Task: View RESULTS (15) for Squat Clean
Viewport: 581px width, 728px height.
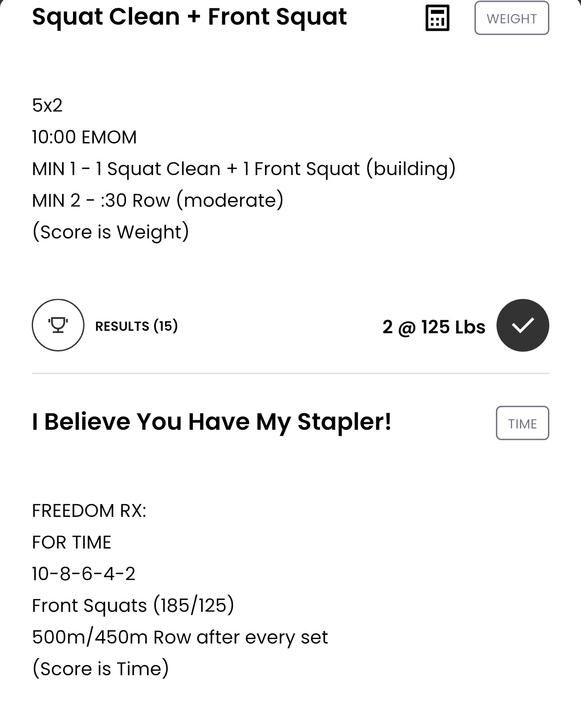Action: (x=136, y=326)
